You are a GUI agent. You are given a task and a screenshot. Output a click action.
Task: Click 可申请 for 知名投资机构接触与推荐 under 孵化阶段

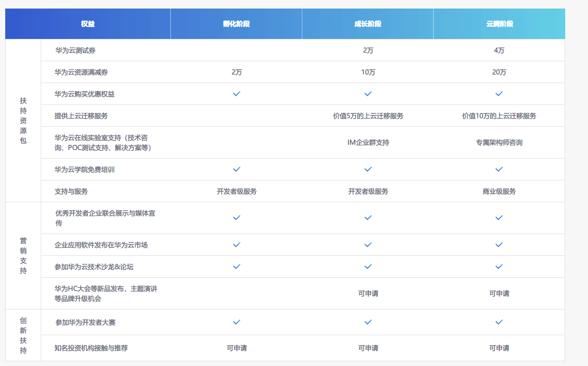(236, 348)
